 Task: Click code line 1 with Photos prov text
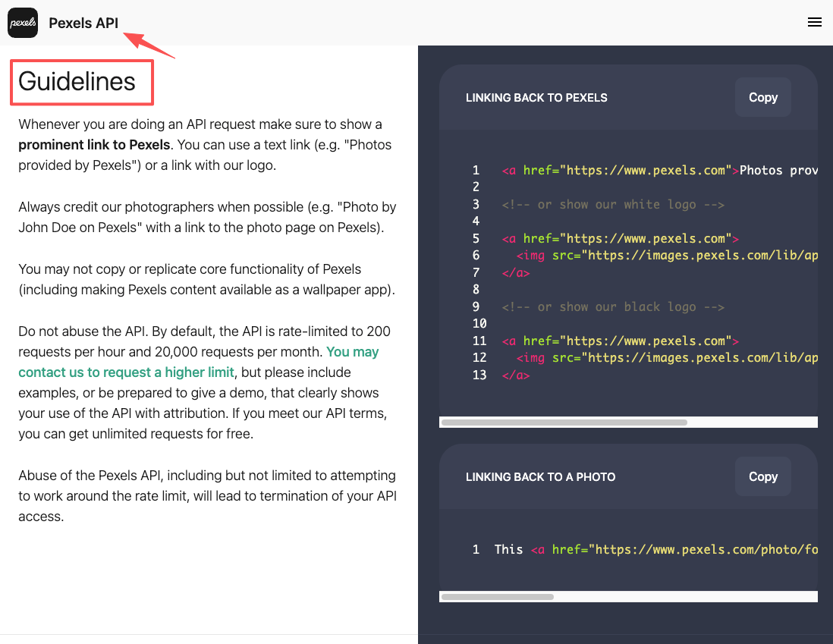659,170
